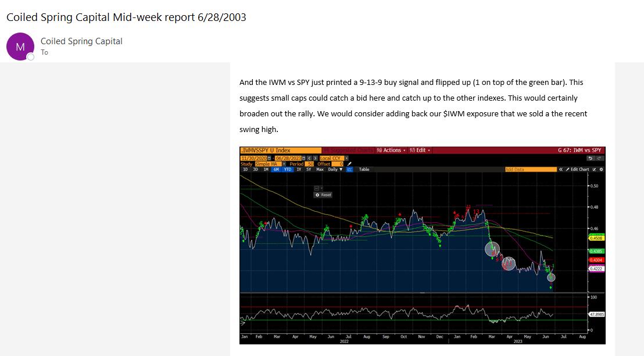This screenshot has height=356, width=644.
Task: Expand Local CCY currency dropdown arrow
Action: click(x=346, y=158)
